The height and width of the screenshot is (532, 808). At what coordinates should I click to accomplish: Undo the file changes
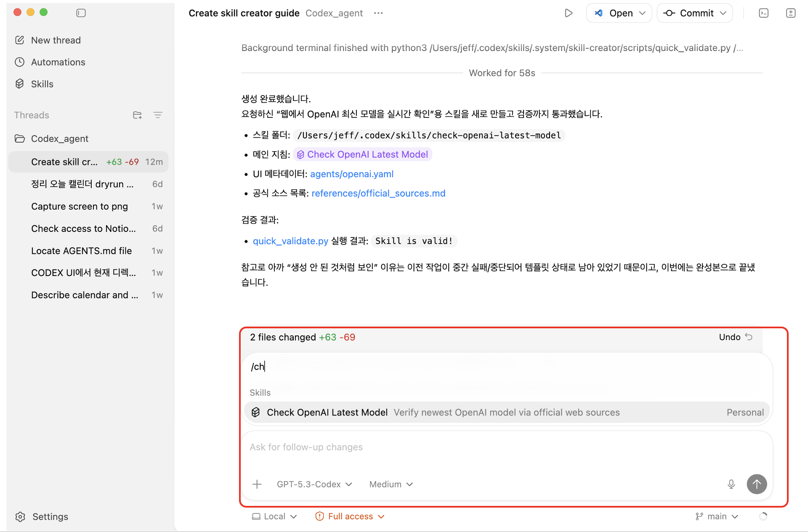tap(736, 337)
